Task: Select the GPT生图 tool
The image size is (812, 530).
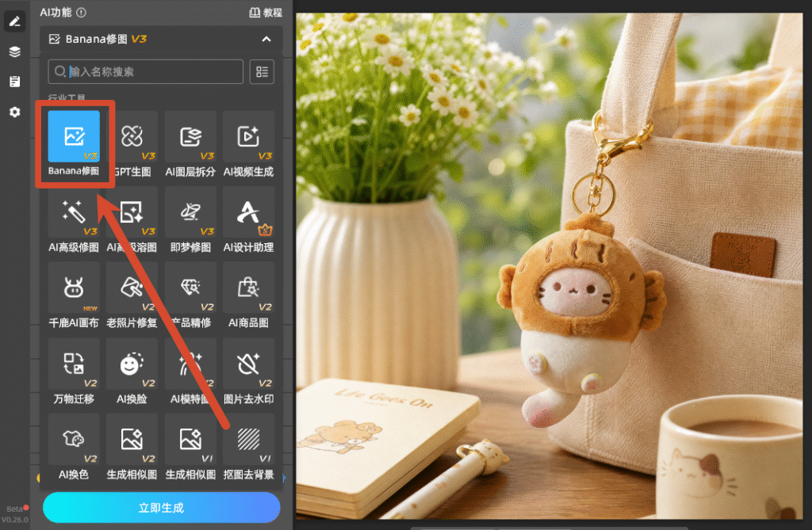Action: pos(132,144)
